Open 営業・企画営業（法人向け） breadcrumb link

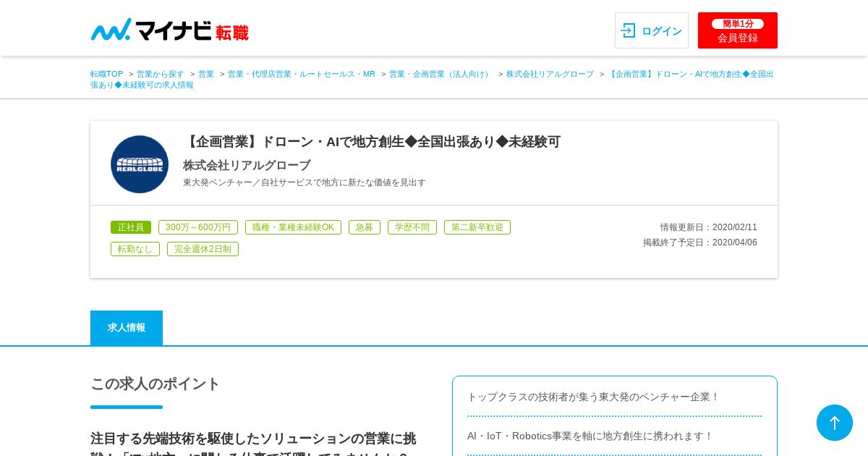click(x=441, y=74)
